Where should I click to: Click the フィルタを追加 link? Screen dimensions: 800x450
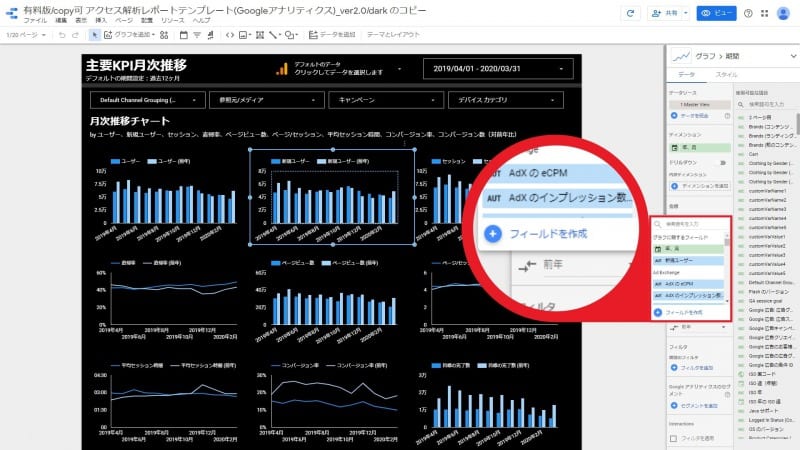[x=691, y=367]
